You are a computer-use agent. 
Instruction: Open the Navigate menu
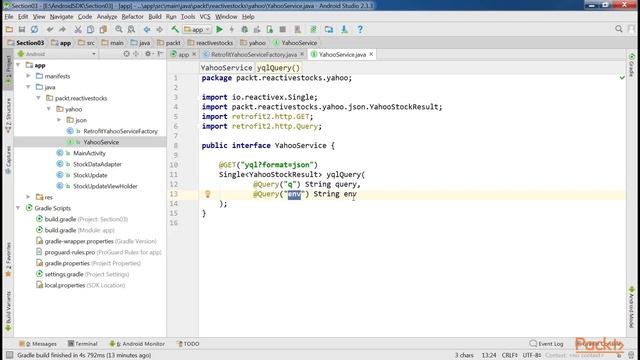[61, 17]
